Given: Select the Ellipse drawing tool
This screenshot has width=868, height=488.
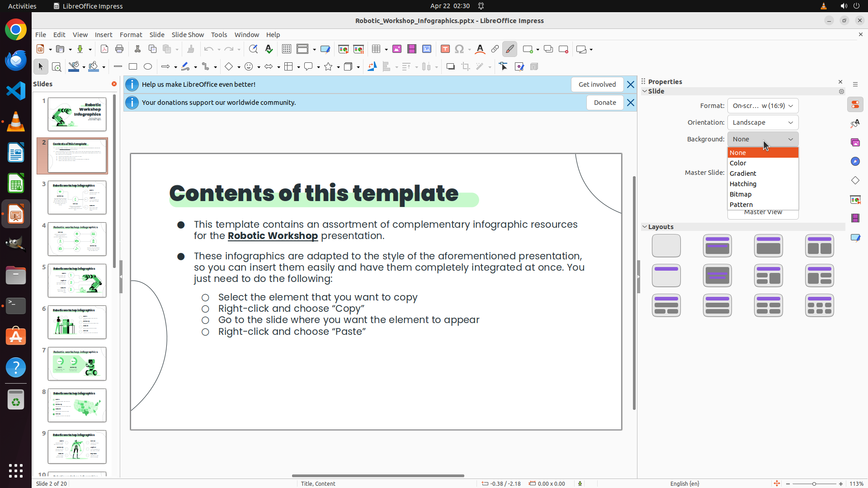Looking at the screenshot, I should [x=148, y=67].
